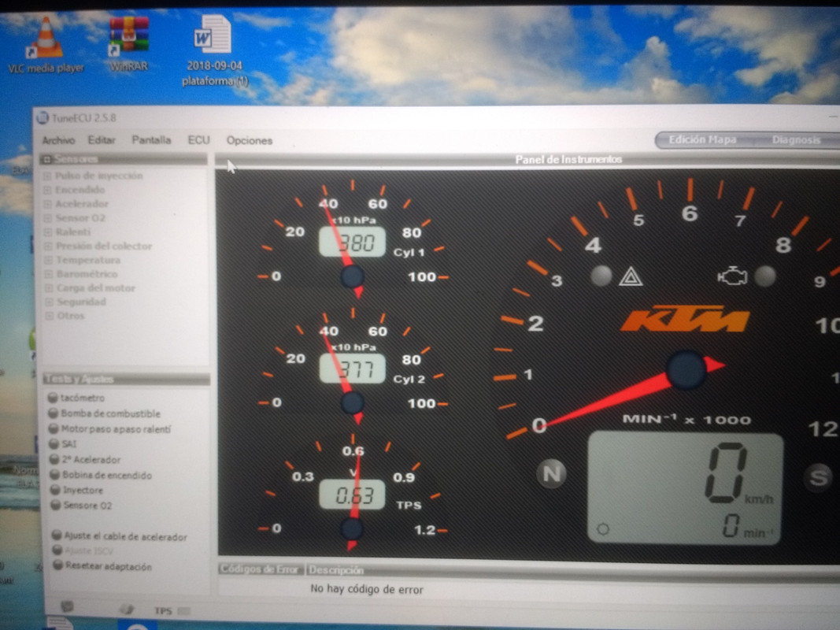Open the Archivo menu
Image resolution: width=840 pixels, height=630 pixels.
coord(58,140)
